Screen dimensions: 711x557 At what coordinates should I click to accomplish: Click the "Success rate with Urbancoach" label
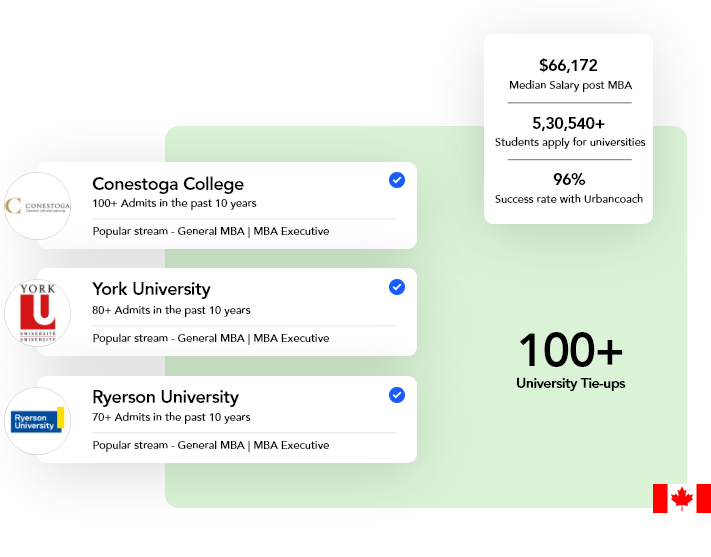pyautogui.click(x=569, y=199)
